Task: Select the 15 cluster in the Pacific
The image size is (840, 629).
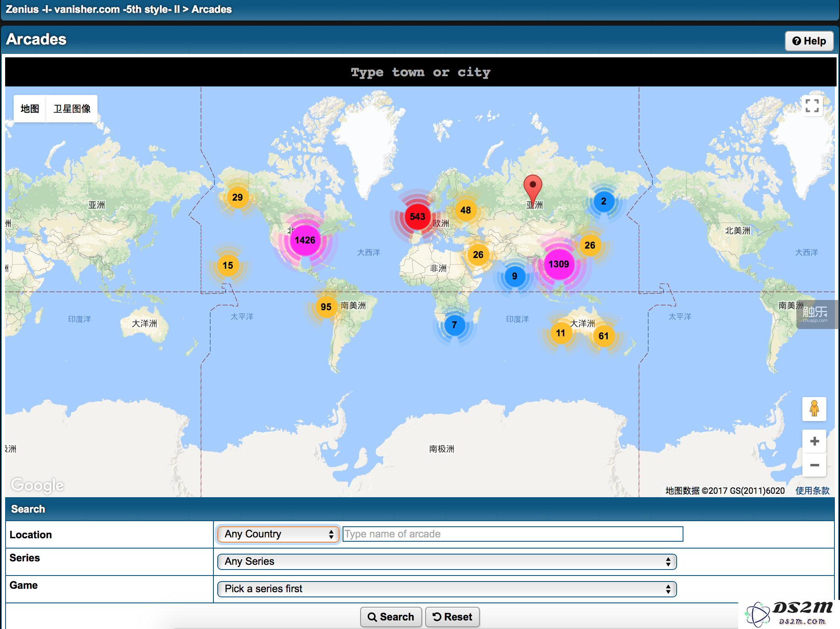Action: pos(228,265)
